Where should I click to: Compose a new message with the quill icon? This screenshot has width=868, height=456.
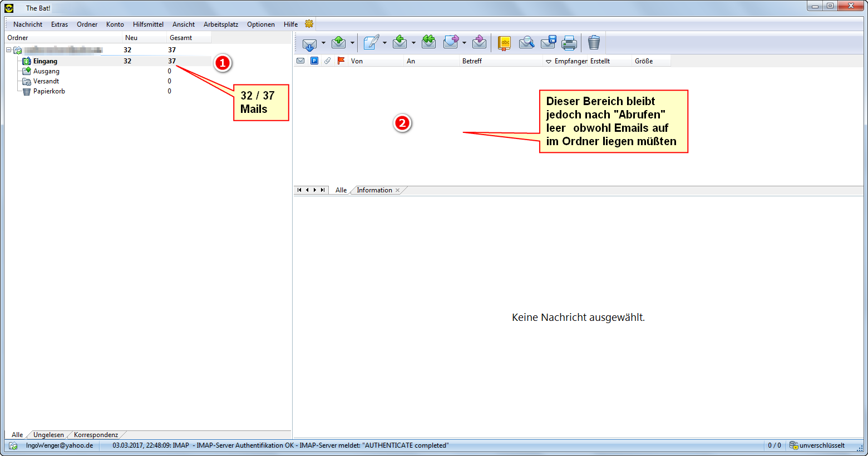(371, 43)
